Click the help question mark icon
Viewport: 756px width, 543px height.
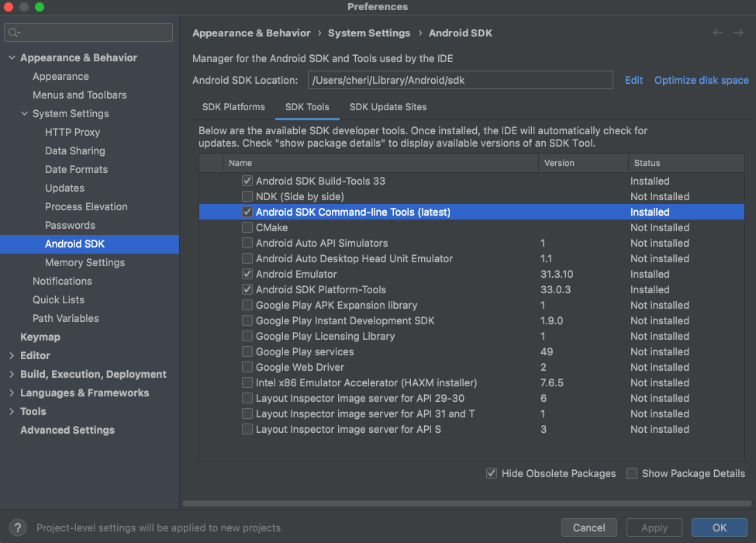coord(18,527)
